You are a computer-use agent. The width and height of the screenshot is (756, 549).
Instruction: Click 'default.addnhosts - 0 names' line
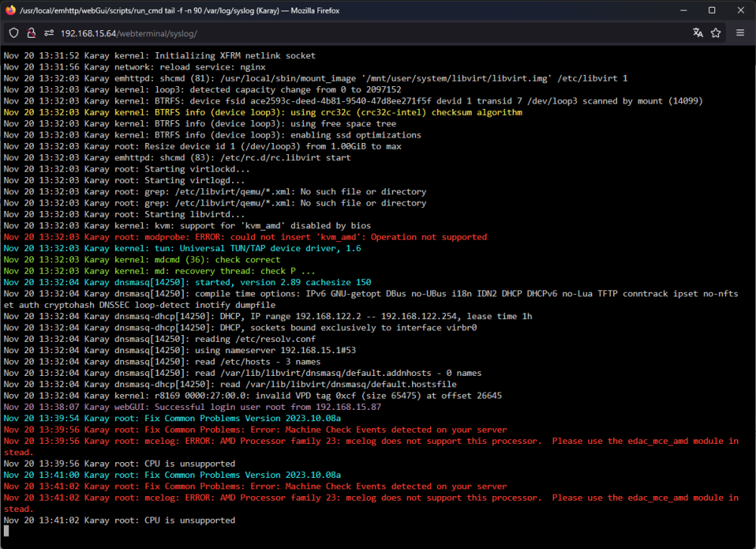[x=243, y=373]
